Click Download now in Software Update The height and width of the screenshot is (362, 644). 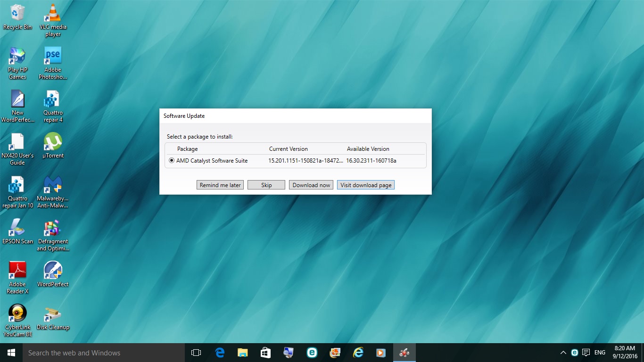tap(311, 185)
